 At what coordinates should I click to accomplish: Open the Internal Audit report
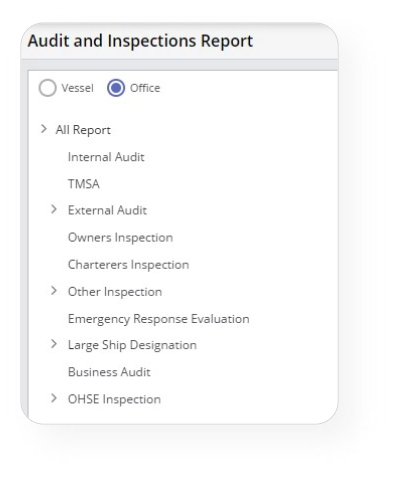(x=106, y=157)
